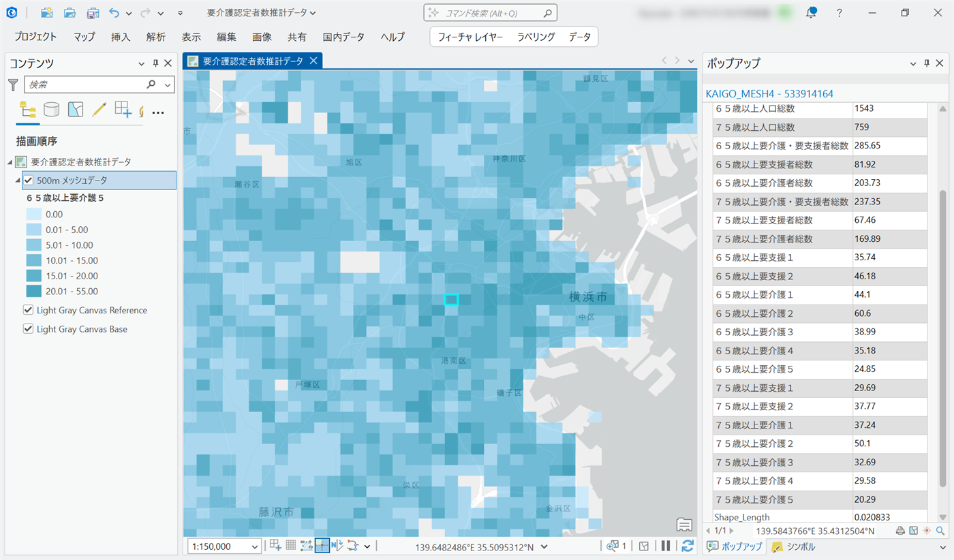Viewport: 954px width, 560px height.
Task: Click the zoom-to-feature magnifier in popup pane
Action: point(940,531)
